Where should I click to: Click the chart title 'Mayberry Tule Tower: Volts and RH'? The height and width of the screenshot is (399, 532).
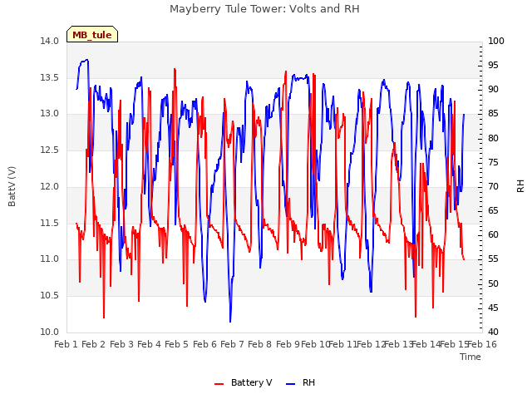coord(264,9)
